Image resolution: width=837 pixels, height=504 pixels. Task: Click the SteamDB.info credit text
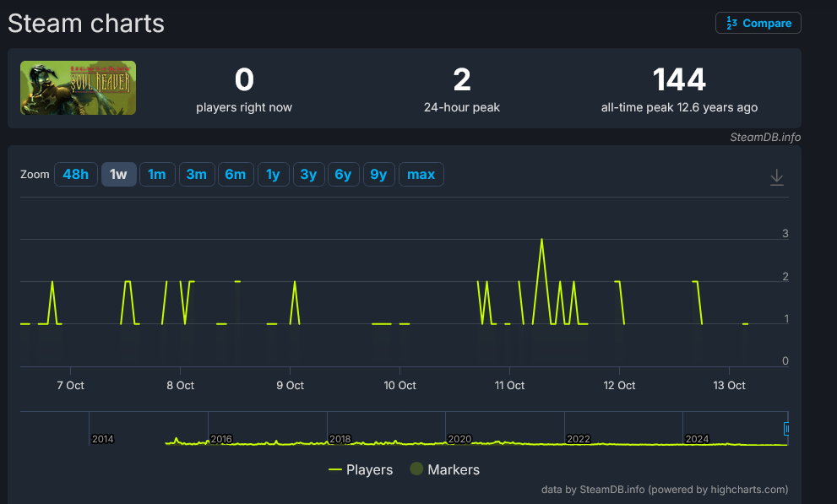pyautogui.click(x=765, y=137)
